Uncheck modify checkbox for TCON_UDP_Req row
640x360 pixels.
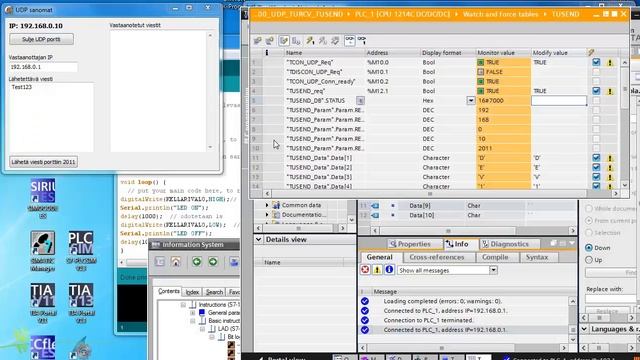point(596,62)
